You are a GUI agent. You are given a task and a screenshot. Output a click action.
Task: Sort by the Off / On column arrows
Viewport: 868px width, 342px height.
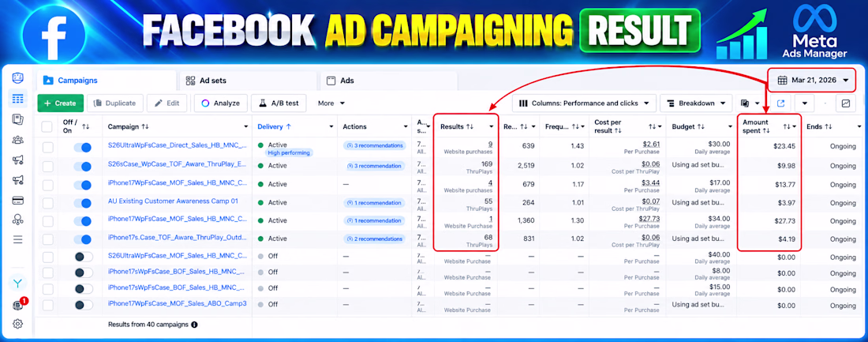86,126
